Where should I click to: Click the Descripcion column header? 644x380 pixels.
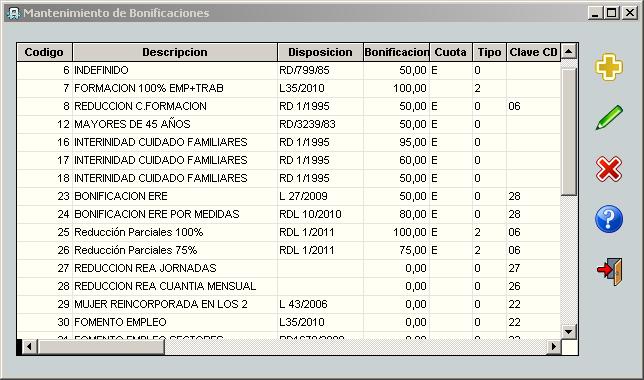175,52
